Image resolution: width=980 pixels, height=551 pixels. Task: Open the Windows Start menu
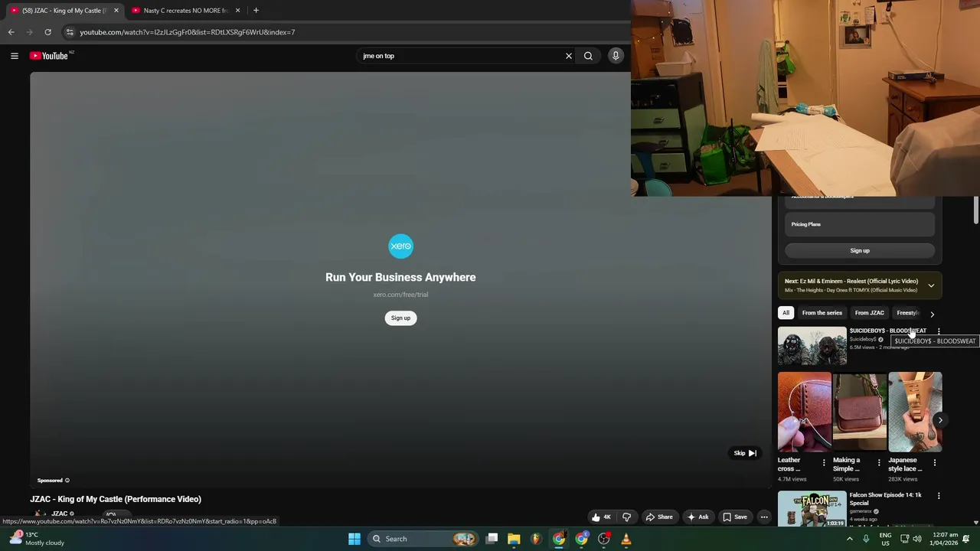[354, 539]
